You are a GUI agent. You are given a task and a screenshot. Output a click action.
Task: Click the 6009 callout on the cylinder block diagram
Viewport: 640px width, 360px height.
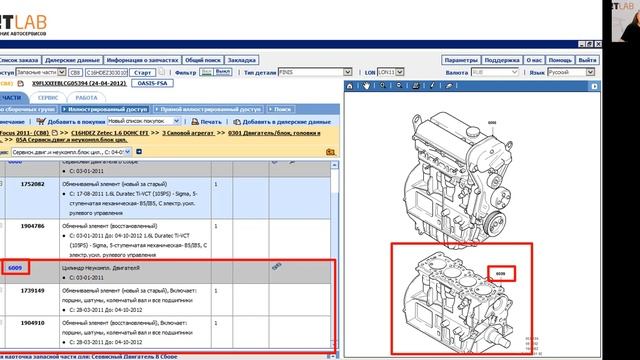point(500,273)
